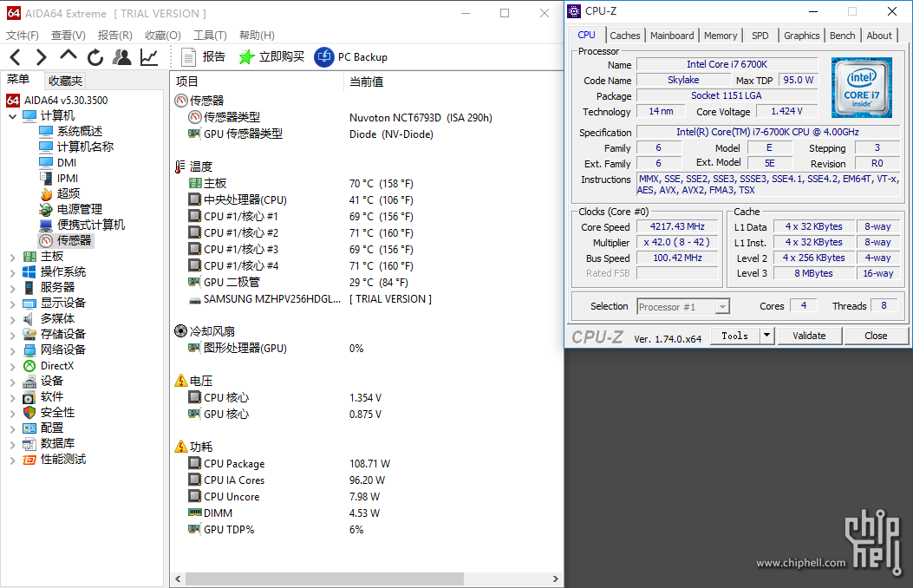This screenshot has height=588, width=913.
Task: Click the Close button in CPU-Z
Action: click(876, 336)
